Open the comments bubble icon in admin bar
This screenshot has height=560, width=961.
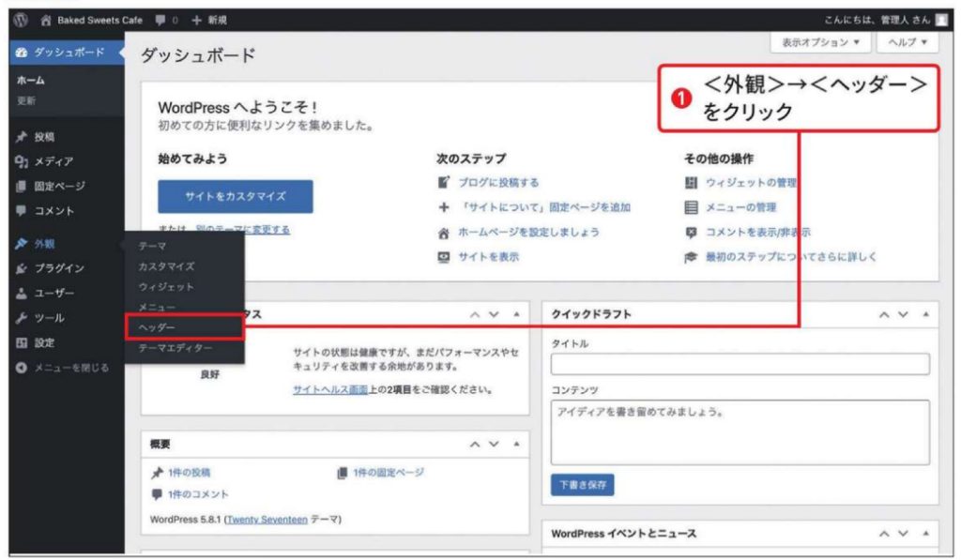[x=161, y=20]
